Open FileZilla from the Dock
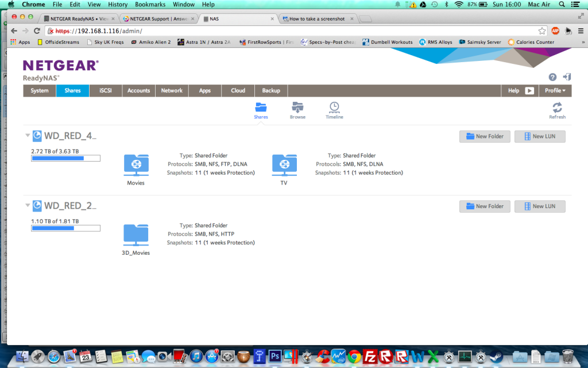This screenshot has width=588, height=368. [370, 356]
